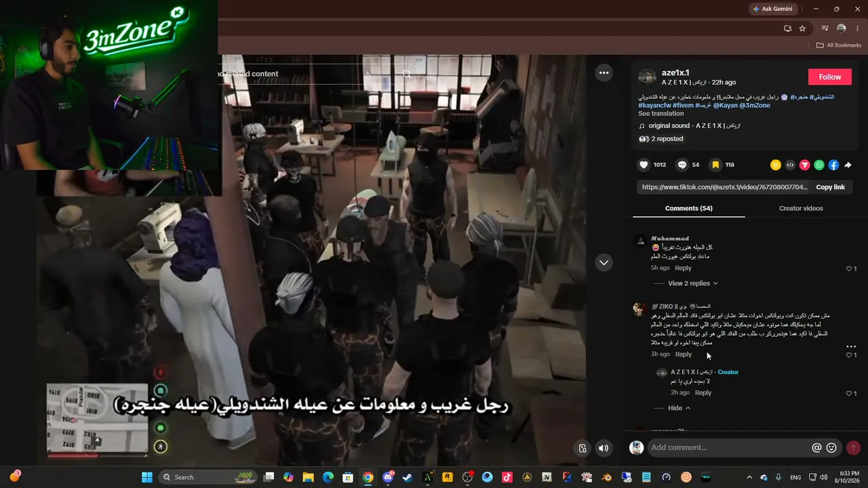868x488 pixels.
Task: Follow the aze1x.1 account
Action: pos(829,77)
